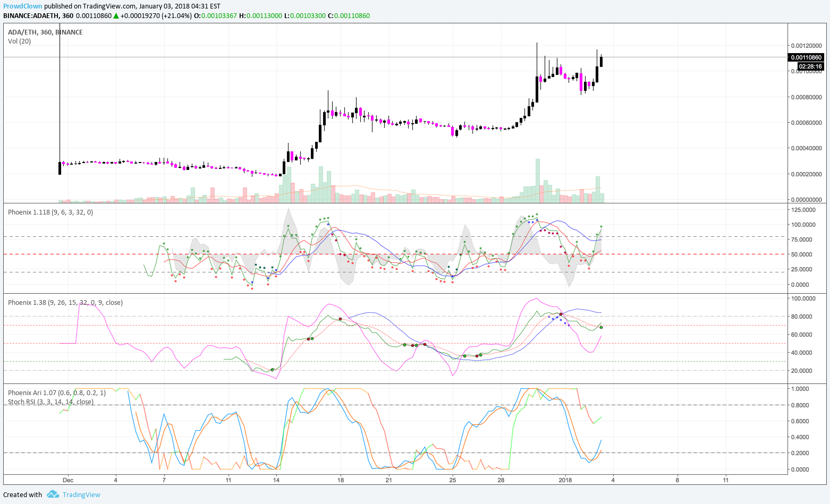
Task: Click the H:0.00113000 high value in header
Action: (x=260, y=15)
